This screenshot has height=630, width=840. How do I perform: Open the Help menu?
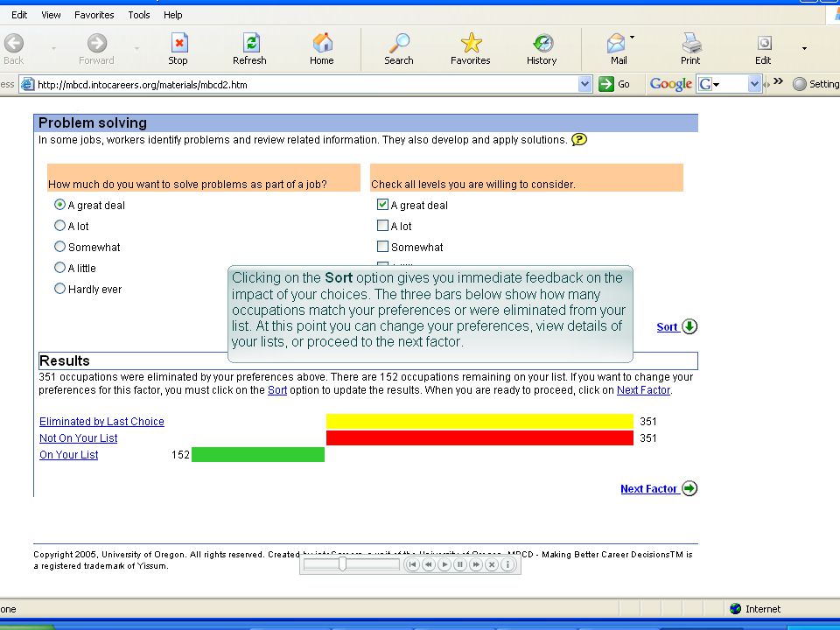(173, 15)
